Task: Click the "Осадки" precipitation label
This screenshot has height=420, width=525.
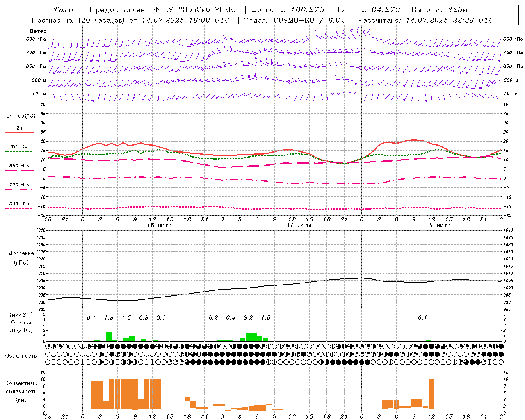Action: point(21,322)
